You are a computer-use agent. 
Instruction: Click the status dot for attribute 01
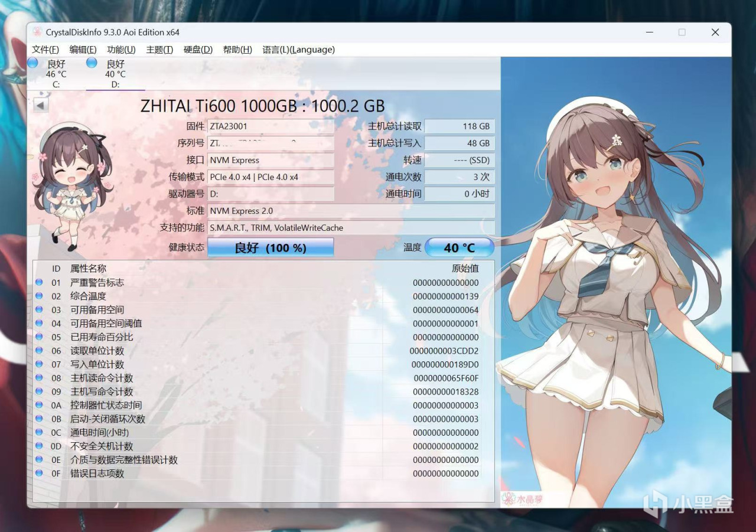(x=39, y=282)
